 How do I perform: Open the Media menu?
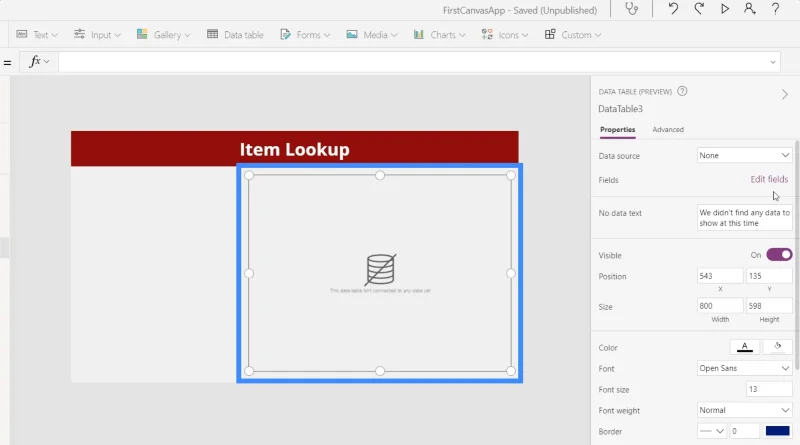(371, 35)
